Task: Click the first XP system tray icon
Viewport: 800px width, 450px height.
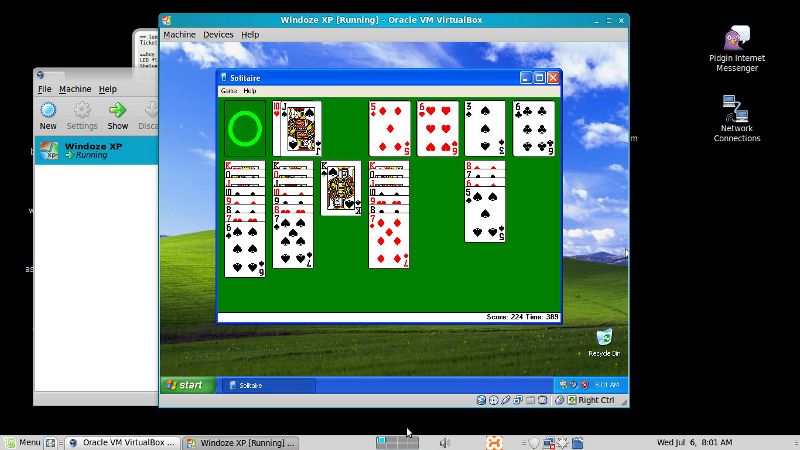Action: tap(563, 385)
